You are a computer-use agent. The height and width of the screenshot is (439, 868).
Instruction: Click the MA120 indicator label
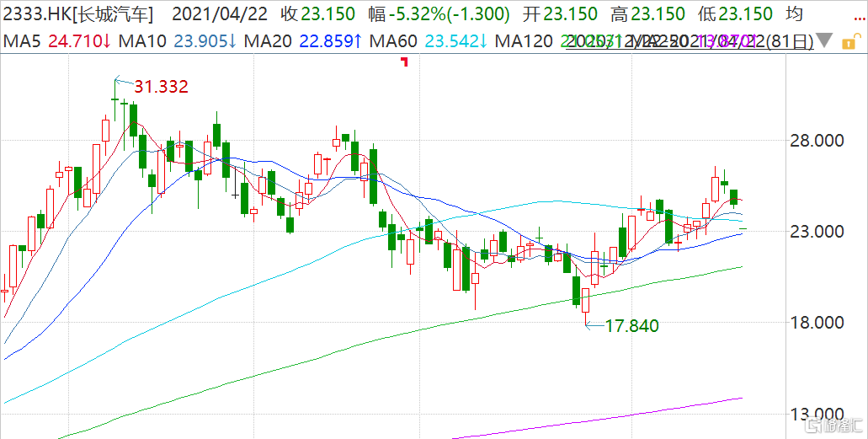[x=524, y=41]
